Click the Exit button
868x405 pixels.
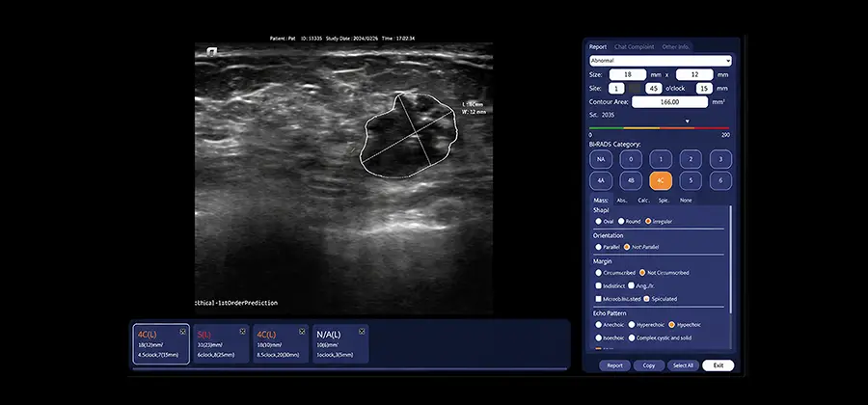[718, 365]
